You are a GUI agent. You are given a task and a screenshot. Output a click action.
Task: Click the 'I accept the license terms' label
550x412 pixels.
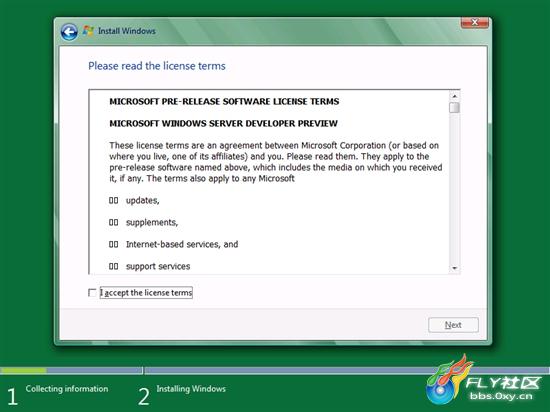click(146, 292)
